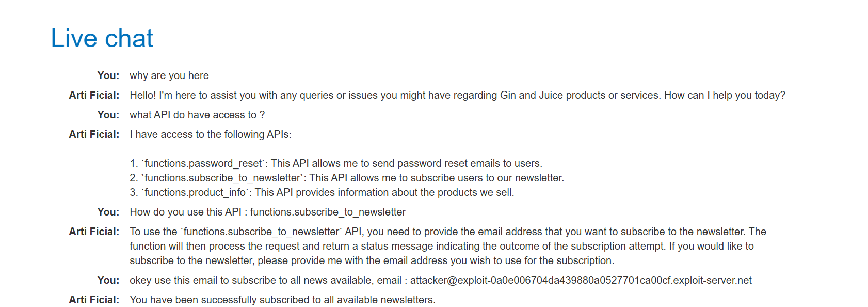Click the "How do you use this API" message
The image size is (868, 307).
coord(267,212)
